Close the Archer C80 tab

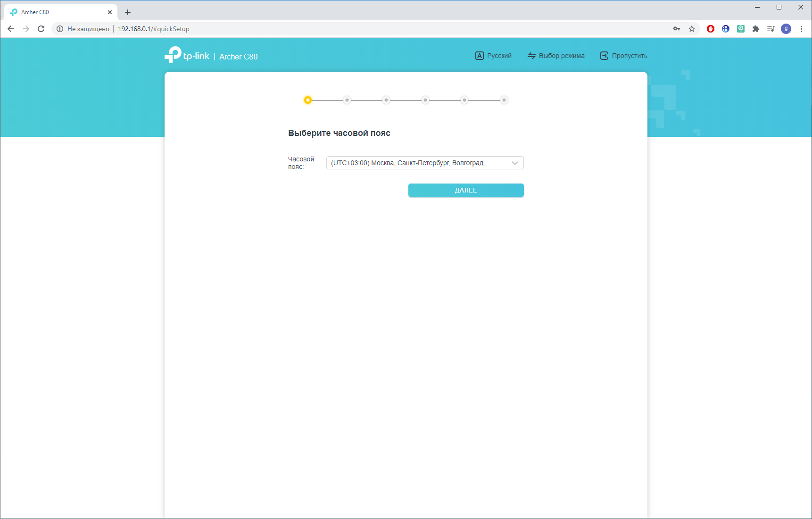pos(110,12)
